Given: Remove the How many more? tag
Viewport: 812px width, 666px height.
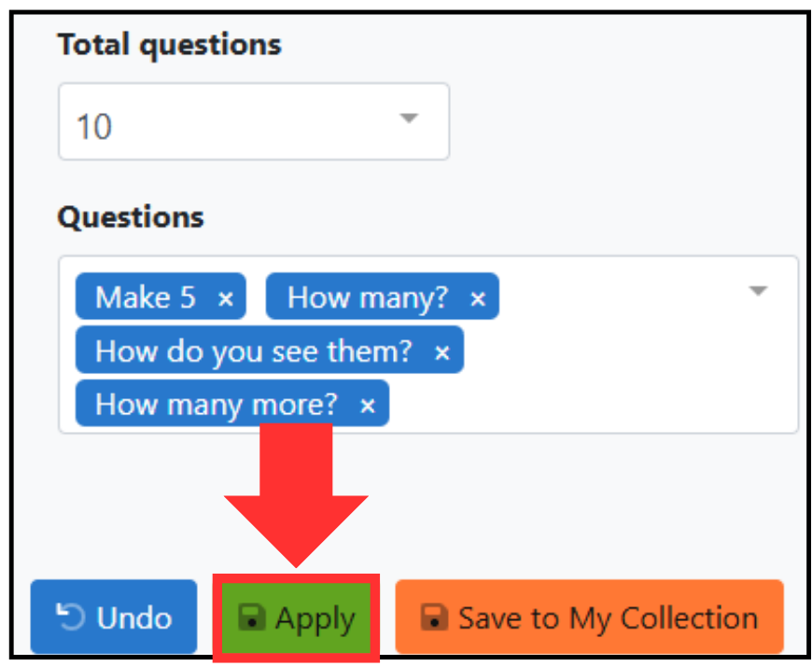Looking at the screenshot, I should pyautogui.click(x=367, y=406).
